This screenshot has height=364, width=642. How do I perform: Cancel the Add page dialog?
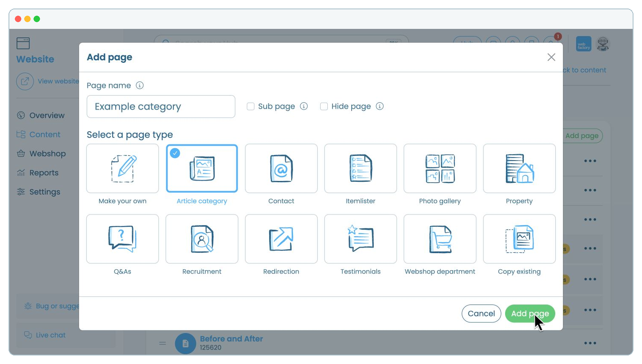481,313
